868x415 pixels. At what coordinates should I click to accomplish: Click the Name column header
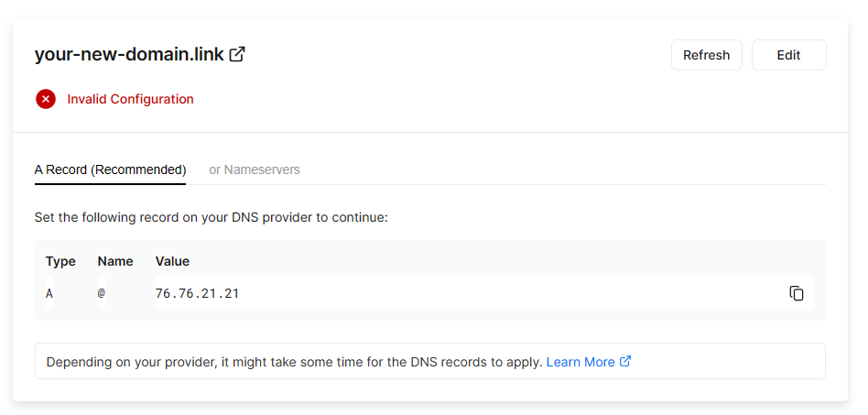click(115, 261)
